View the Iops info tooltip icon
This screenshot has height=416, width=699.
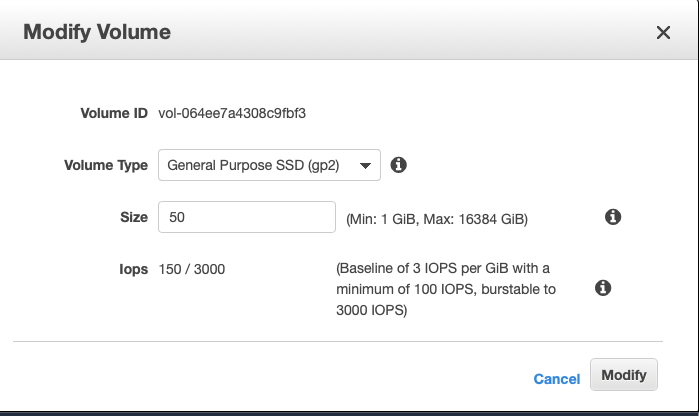(x=603, y=288)
